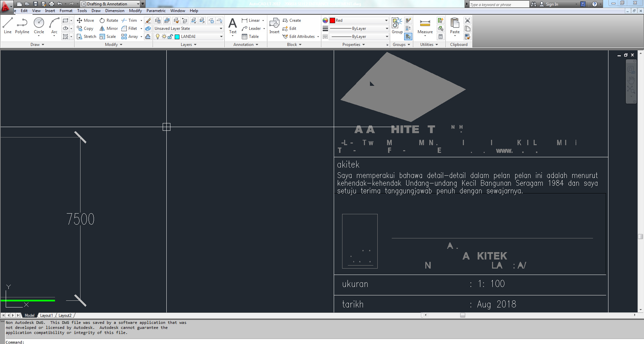
Task: Expand the Modify panel
Action: (x=114, y=45)
